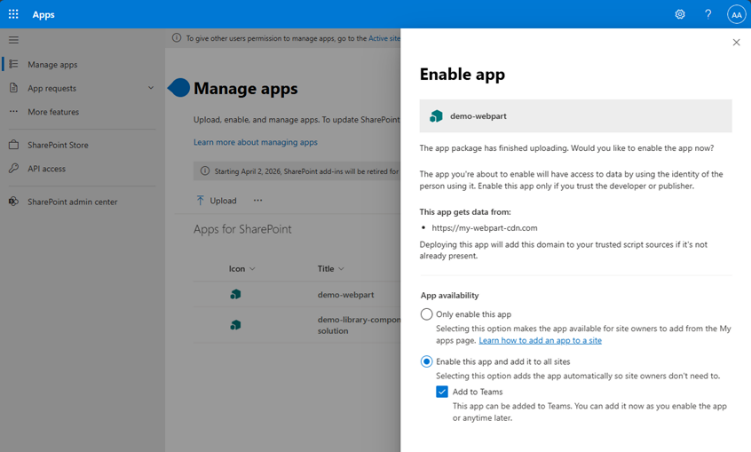The width and height of the screenshot is (751, 452).
Task: Open the app launcher waffle icon
Action: coord(13,14)
